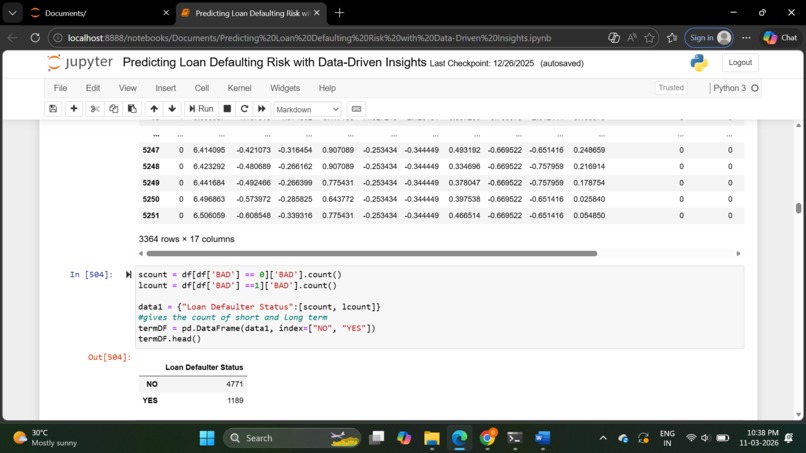The height and width of the screenshot is (453, 806).
Task: Click the dataframe scroll right arrow
Action: pyautogui.click(x=738, y=253)
